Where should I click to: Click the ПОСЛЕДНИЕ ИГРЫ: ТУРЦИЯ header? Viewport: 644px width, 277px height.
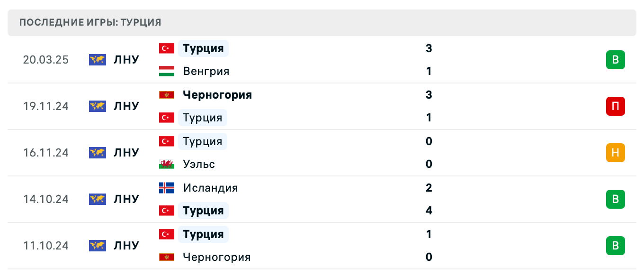click(89, 22)
